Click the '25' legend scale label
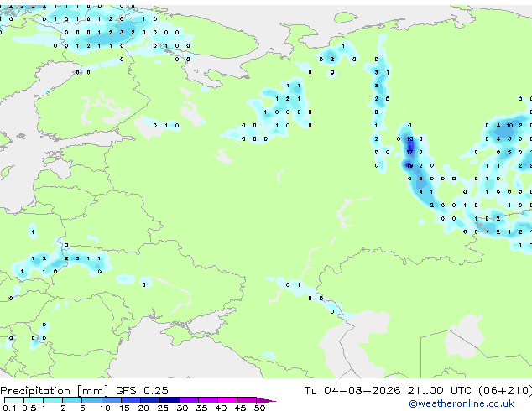This screenshot has height=411, width=532. coord(163,408)
